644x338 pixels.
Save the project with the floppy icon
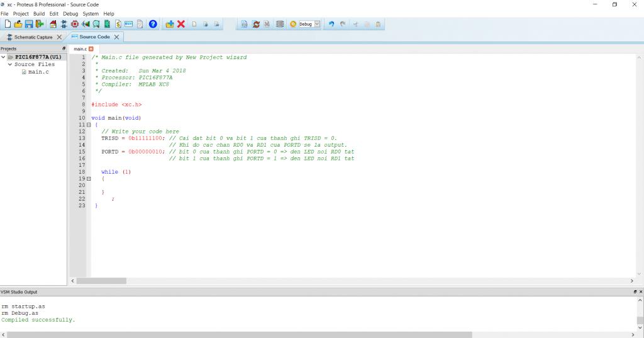pos(29,25)
